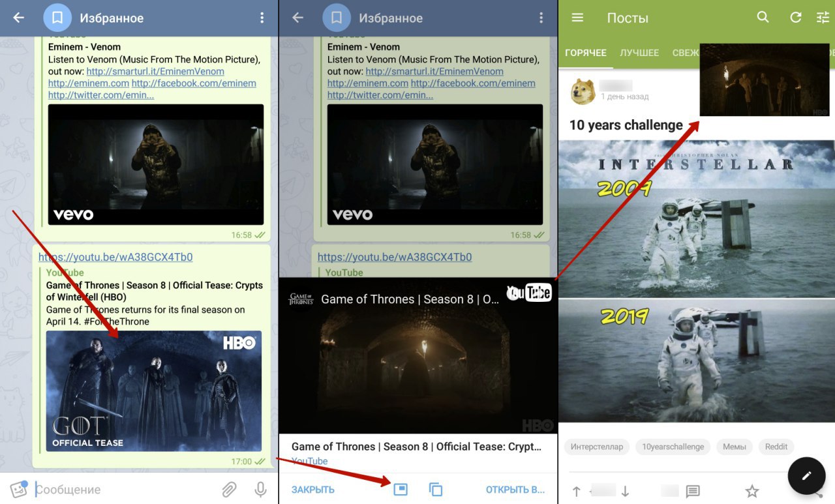Screen dimensions: 835x504
Task: Click copy link icon next to picture-in-picture
Action: pos(436,489)
